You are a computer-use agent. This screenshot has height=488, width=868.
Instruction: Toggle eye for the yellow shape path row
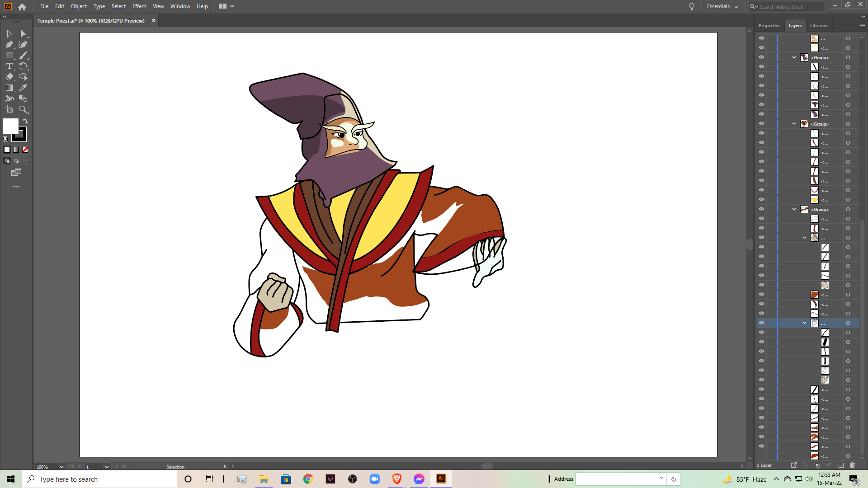(761, 199)
